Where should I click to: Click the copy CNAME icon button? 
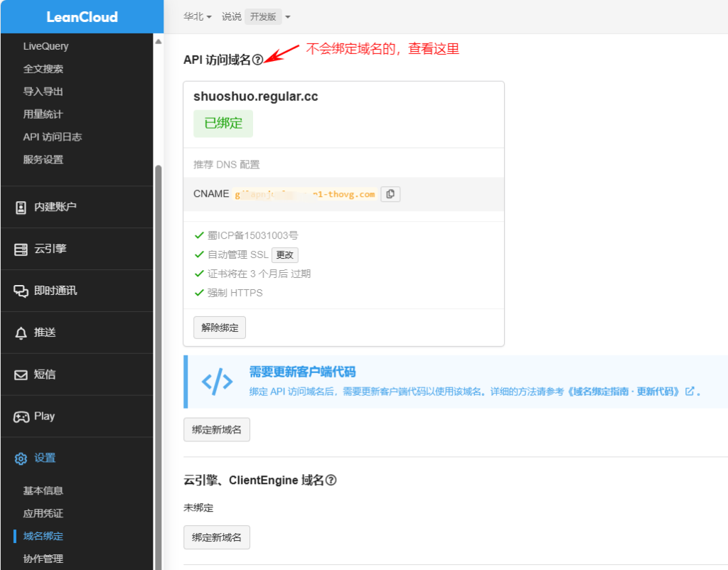point(390,194)
